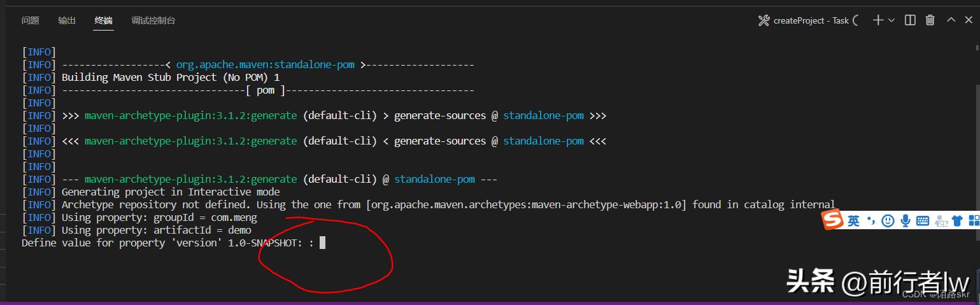Image resolution: width=980 pixels, height=305 pixels.
Task: Split the terminal pane
Action: coord(911,20)
